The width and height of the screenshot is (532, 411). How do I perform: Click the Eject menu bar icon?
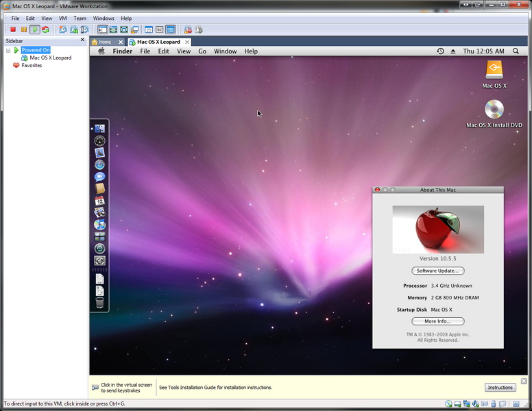(x=453, y=51)
